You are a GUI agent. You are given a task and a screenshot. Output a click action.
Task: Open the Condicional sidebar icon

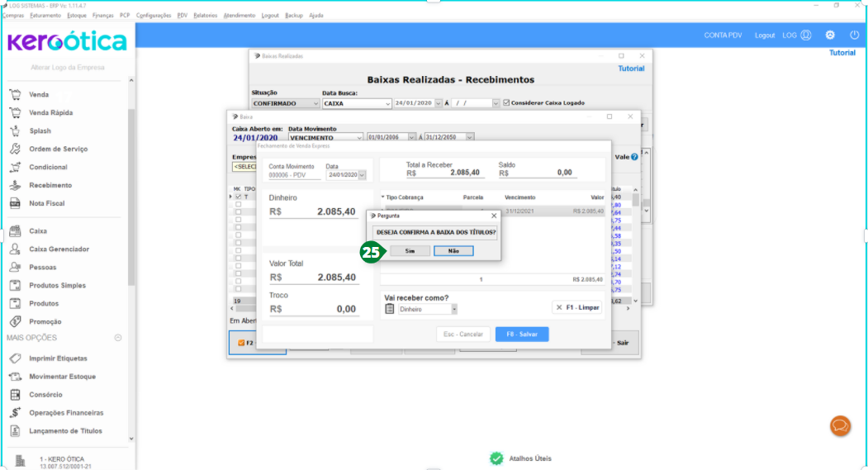(15, 167)
